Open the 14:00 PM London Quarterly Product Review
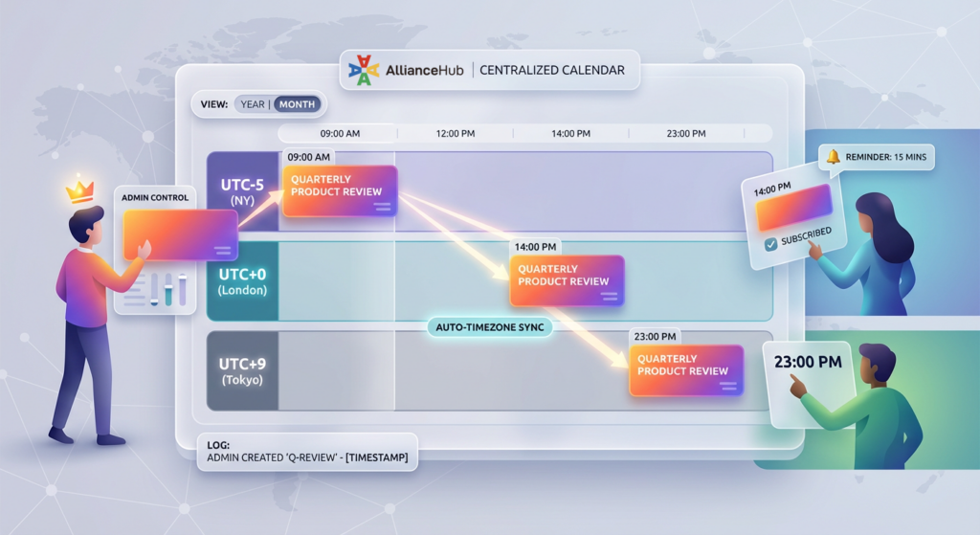Viewport: 980px width, 535px height. 567,279
